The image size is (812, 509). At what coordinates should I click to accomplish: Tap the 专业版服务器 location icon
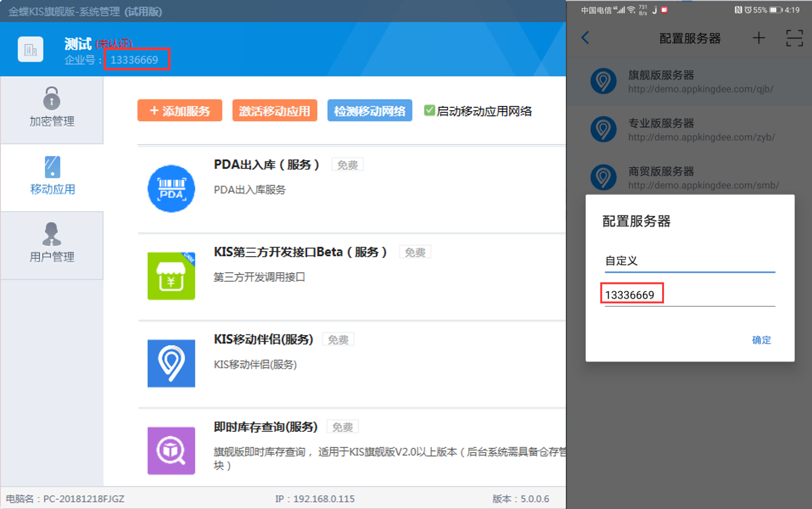[603, 130]
